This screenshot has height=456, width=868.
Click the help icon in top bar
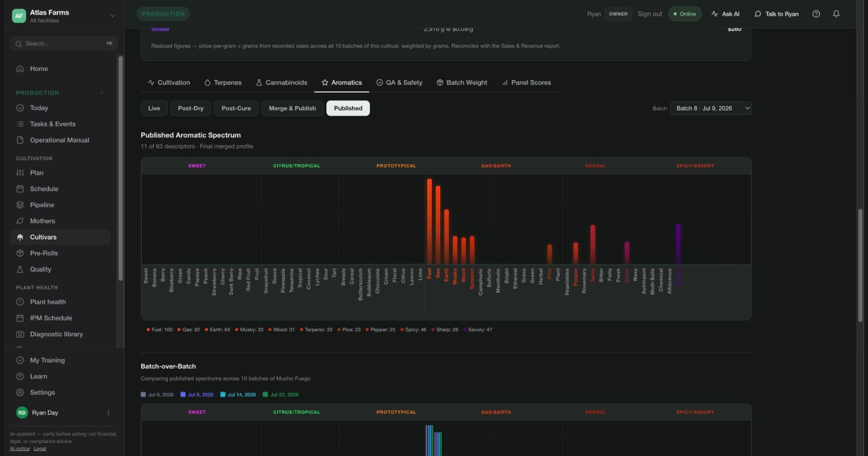816,14
